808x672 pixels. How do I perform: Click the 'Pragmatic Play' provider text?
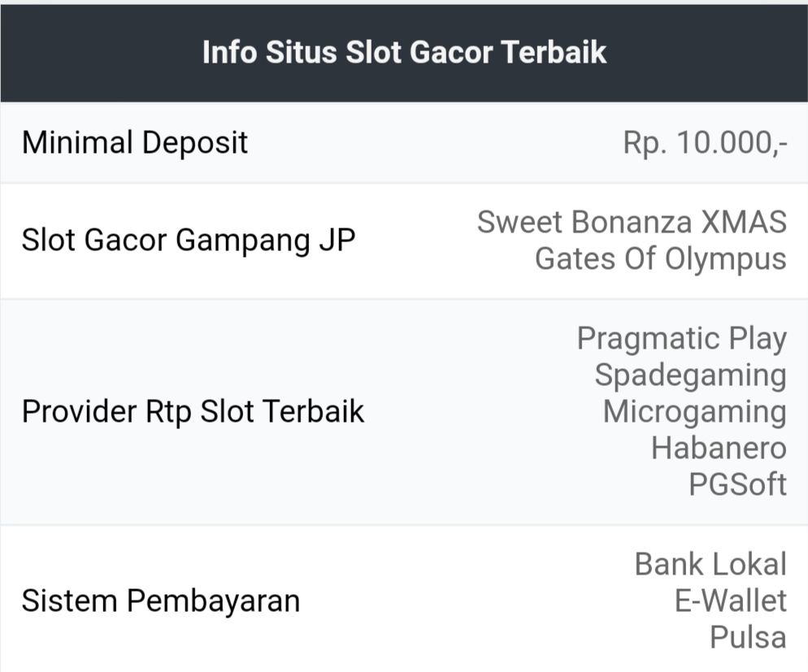click(681, 338)
